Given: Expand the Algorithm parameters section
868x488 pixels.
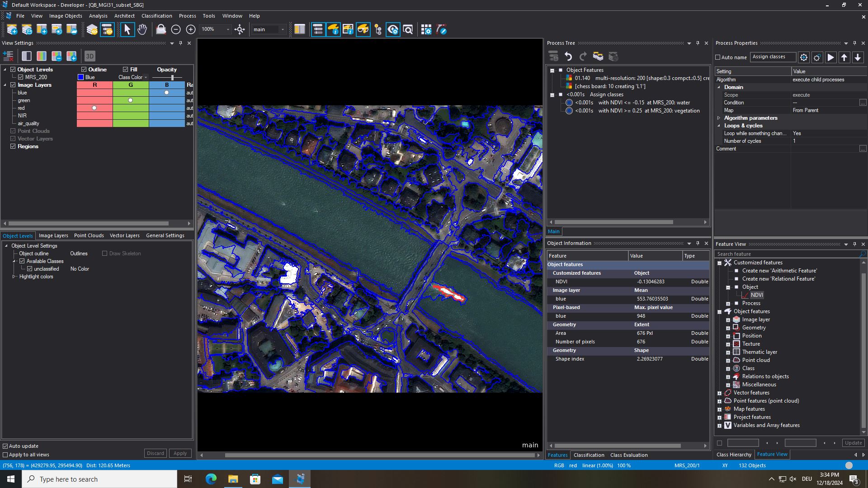Looking at the screenshot, I should point(719,118).
